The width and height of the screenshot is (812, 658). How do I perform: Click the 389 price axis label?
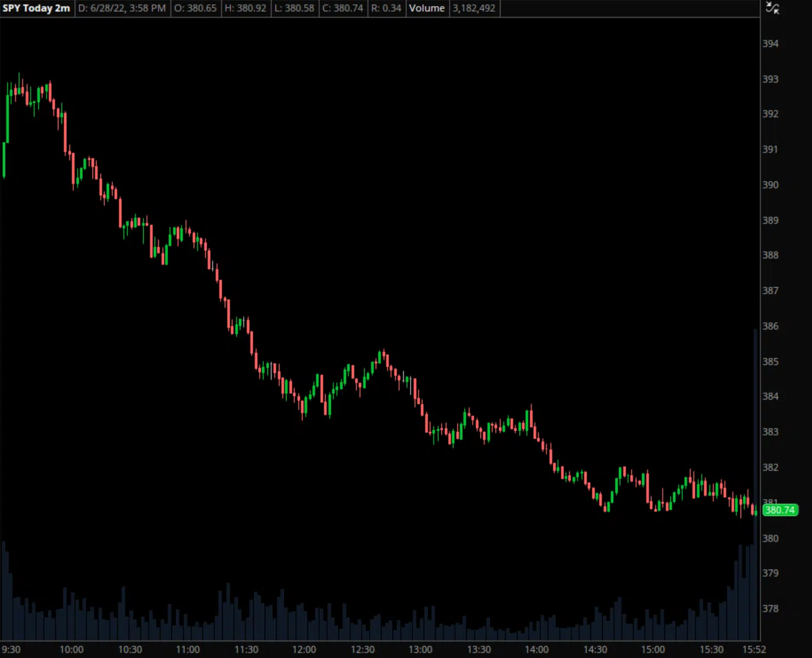(771, 220)
